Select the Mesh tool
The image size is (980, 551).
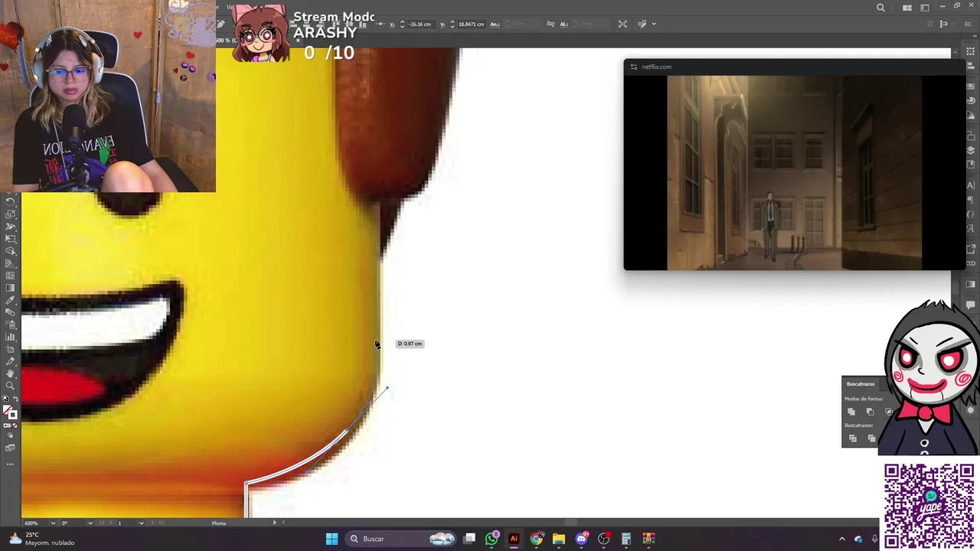coord(10,275)
